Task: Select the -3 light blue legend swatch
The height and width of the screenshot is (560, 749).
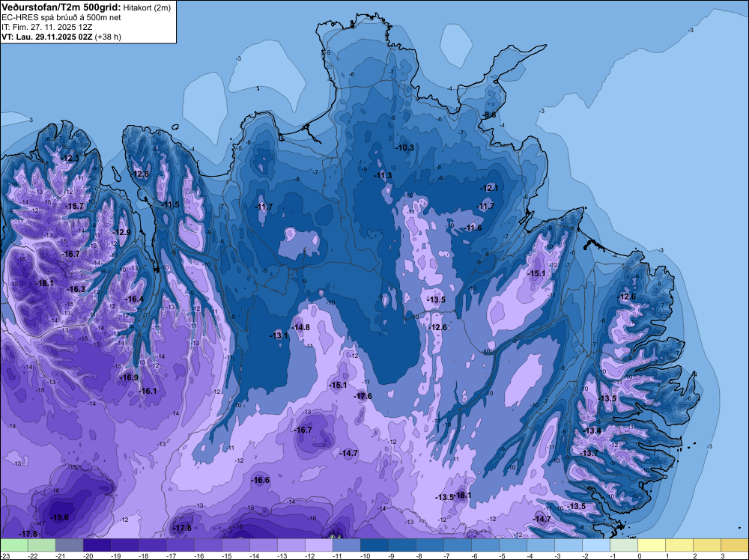Action: 568,545
